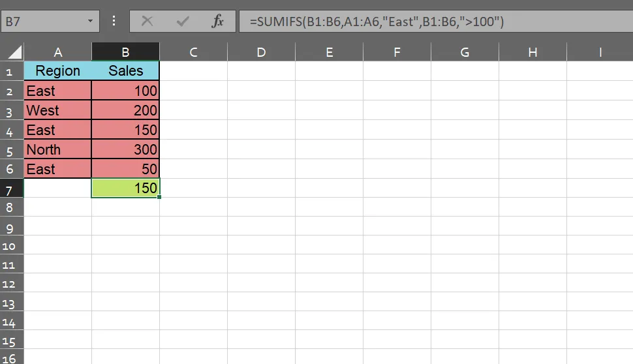The height and width of the screenshot is (364, 633).
Task: Select row 6 header
Action: [x=12, y=169]
